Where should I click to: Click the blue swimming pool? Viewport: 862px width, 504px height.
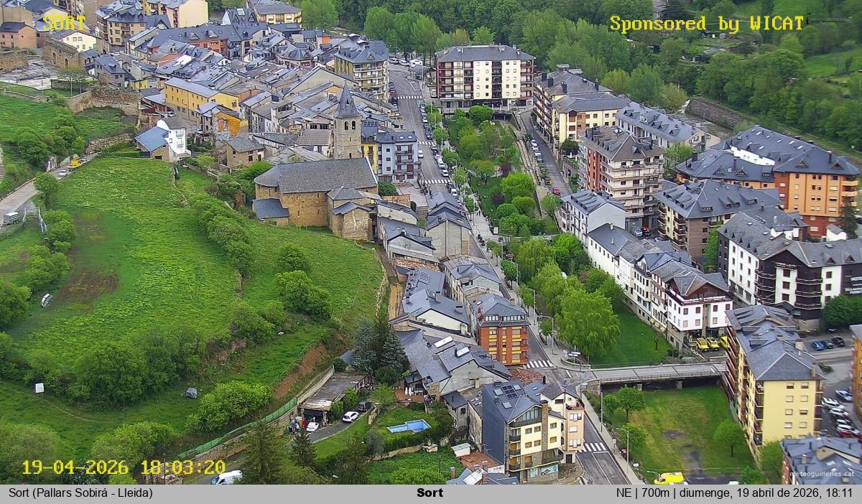tap(408, 426)
